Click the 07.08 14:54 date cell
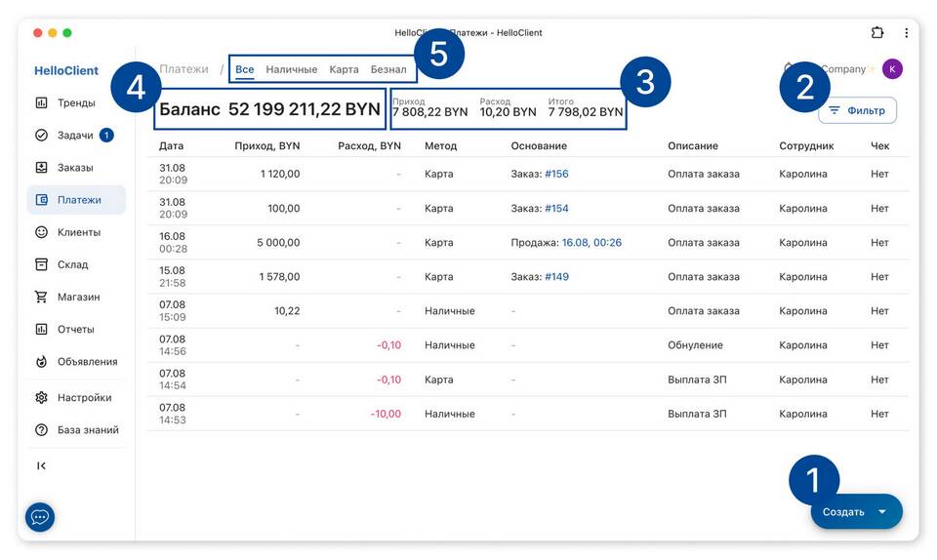 click(x=173, y=380)
